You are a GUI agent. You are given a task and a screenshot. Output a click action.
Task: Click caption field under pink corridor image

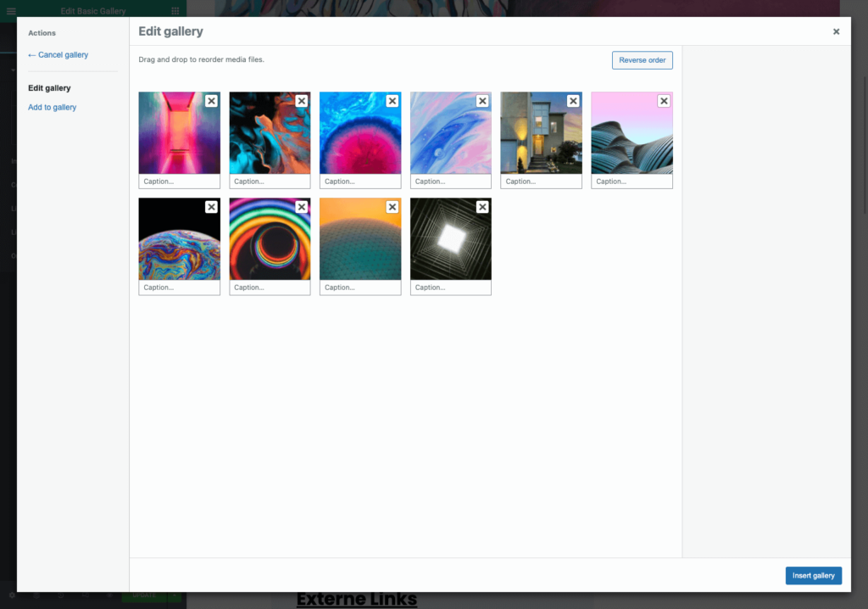(x=179, y=182)
